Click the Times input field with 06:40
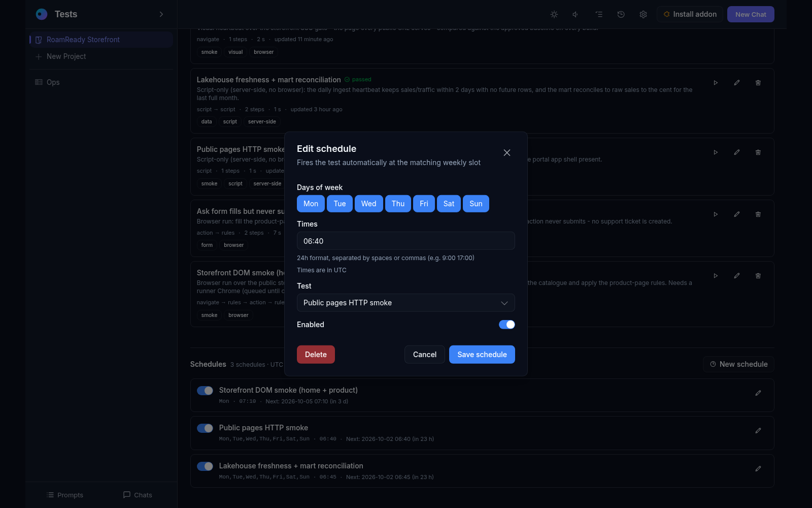812x508 pixels. [406, 241]
